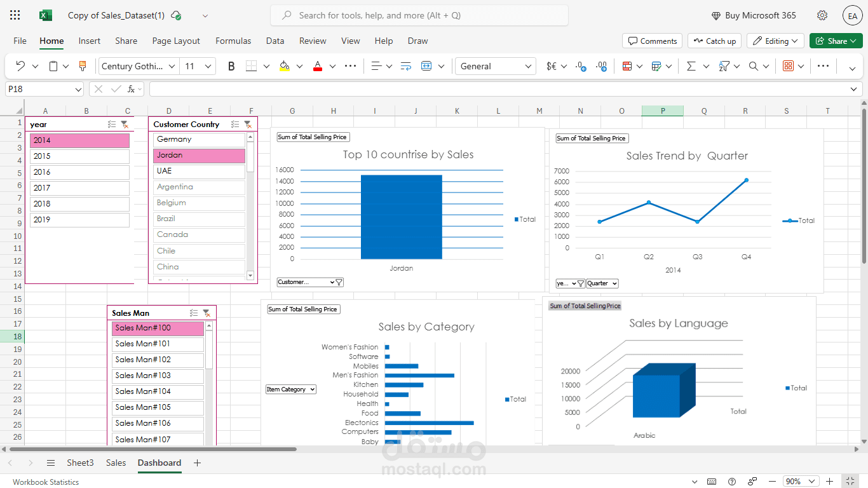Viewport: 868px width, 488px height.
Task: Apply the yellow fill color bucket
Action: [285, 66]
